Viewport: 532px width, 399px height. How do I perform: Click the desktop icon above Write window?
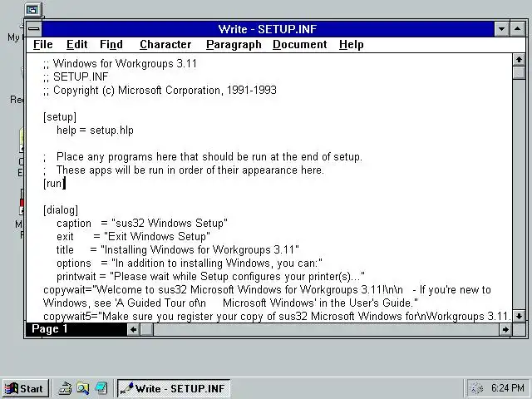pos(33,10)
